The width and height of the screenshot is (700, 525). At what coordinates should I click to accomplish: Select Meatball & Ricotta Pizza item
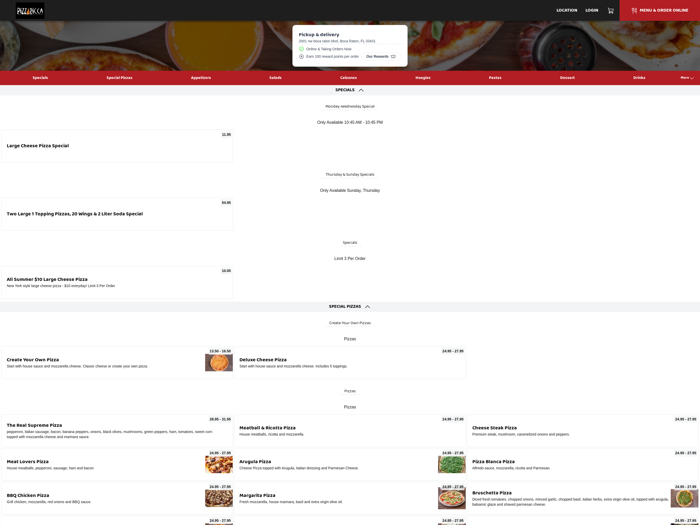click(350, 431)
